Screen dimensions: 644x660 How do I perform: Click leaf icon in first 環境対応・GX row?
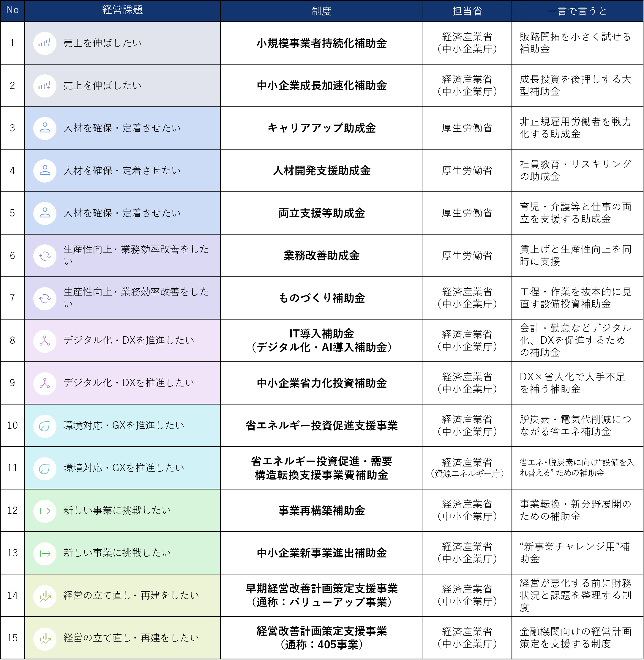click(45, 426)
